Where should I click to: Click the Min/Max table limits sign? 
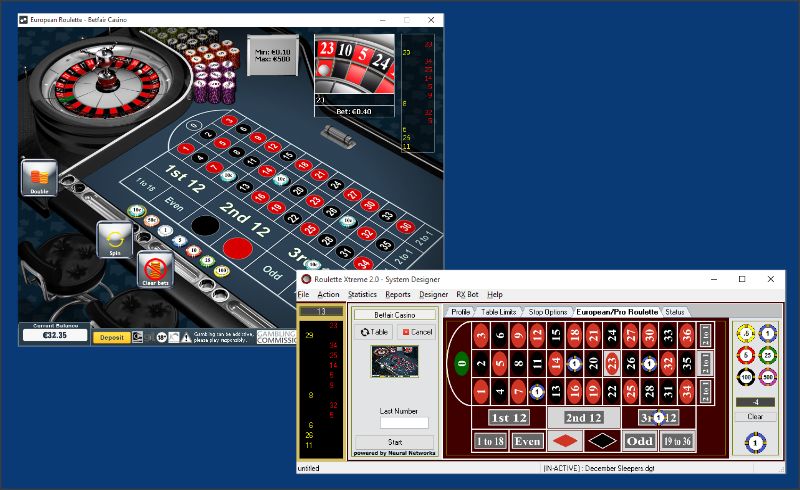(272, 56)
